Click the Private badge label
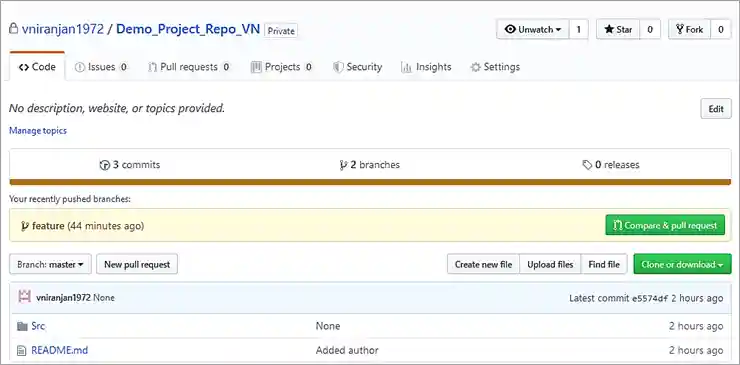The width and height of the screenshot is (740, 365). click(281, 31)
